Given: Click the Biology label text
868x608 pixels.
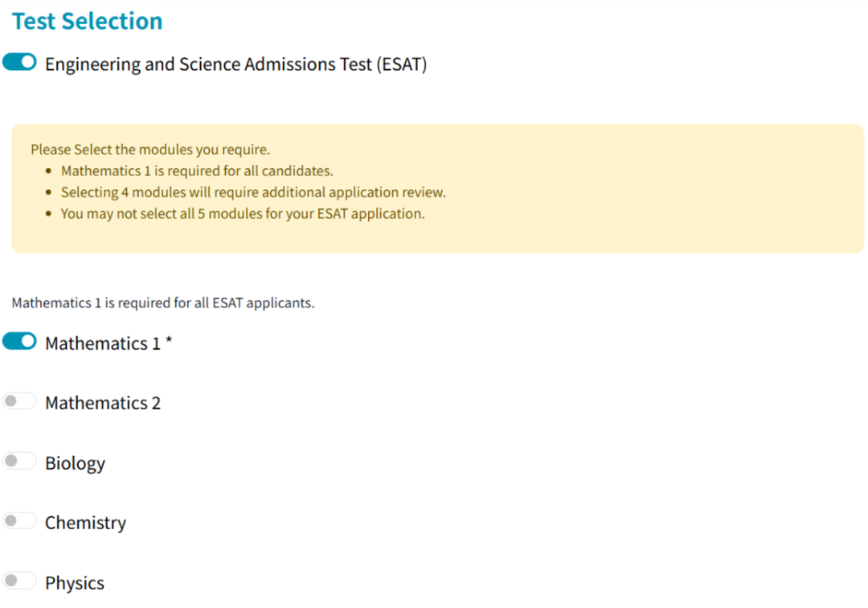Looking at the screenshot, I should [76, 463].
